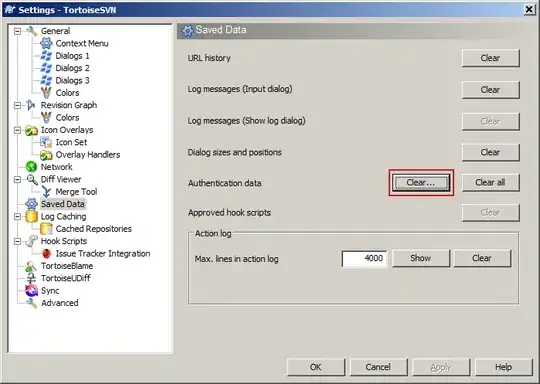Click the Saved Data header gear icon
The image size is (540, 384).
point(188,31)
